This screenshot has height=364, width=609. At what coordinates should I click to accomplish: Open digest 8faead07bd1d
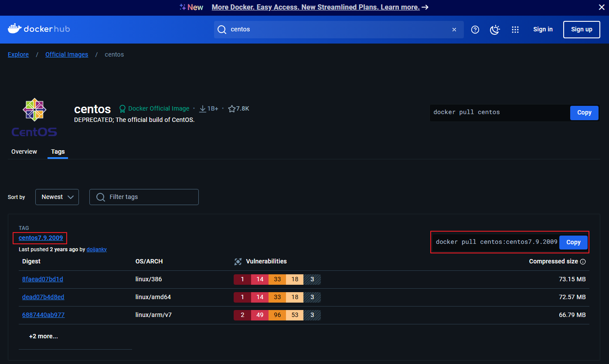pyautogui.click(x=43, y=279)
